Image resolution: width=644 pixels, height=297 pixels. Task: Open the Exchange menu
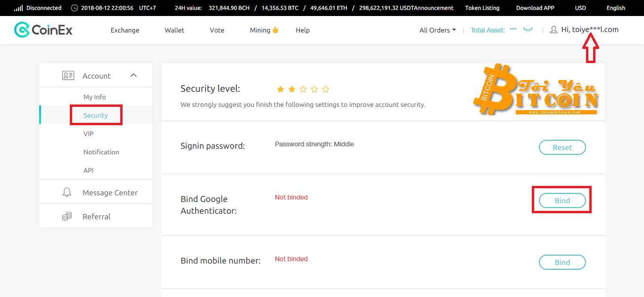[x=125, y=30]
